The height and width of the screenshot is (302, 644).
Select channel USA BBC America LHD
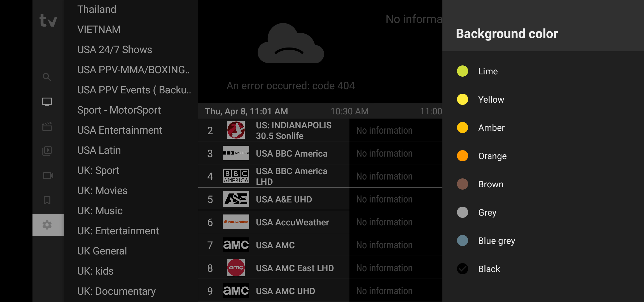(x=274, y=176)
